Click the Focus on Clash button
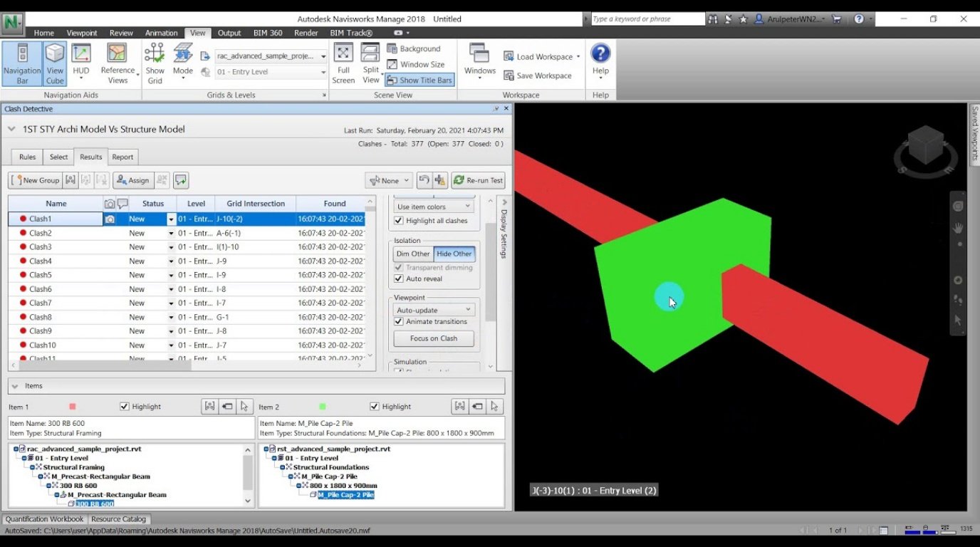Viewport: 980px width, 547px height. (434, 338)
